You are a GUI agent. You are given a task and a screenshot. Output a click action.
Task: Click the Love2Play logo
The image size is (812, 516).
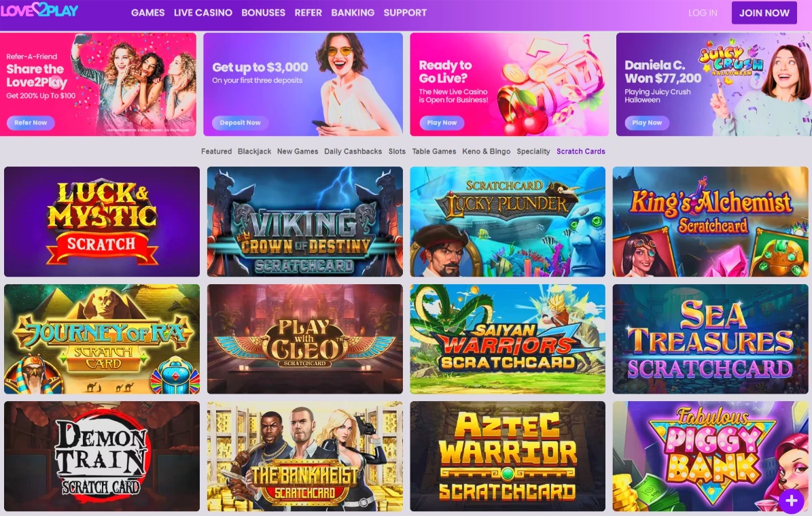click(x=39, y=11)
